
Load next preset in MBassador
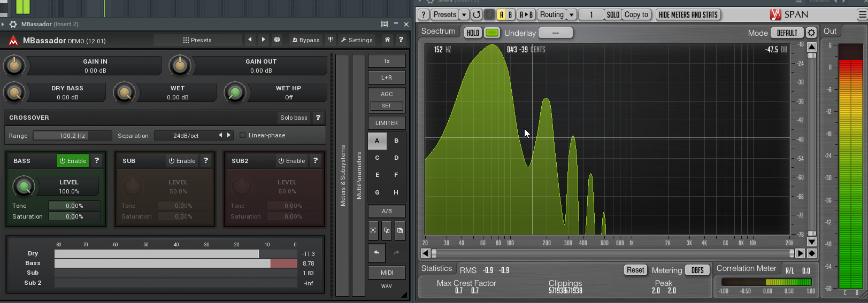click(263, 40)
